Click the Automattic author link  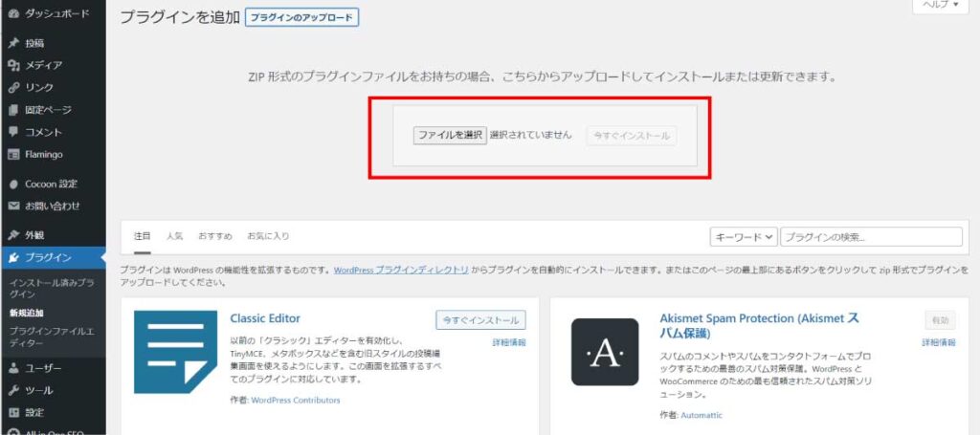pyautogui.click(x=702, y=415)
